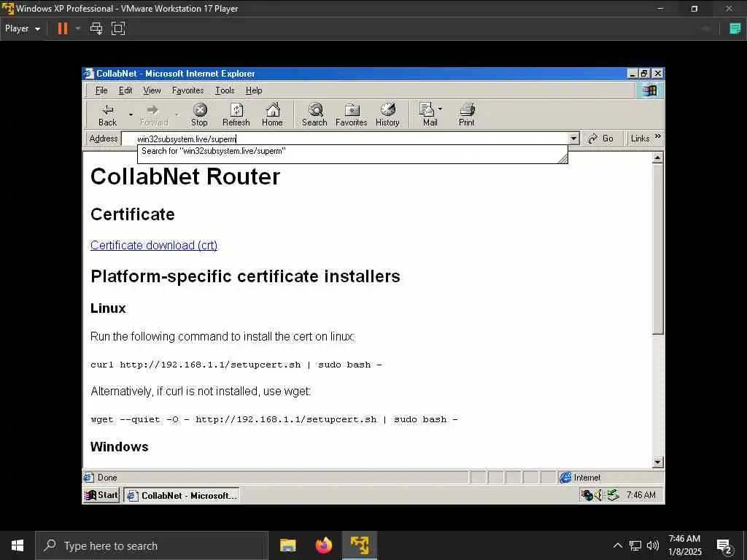Expand the Address bar dropdown arrow

click(574, 139)
